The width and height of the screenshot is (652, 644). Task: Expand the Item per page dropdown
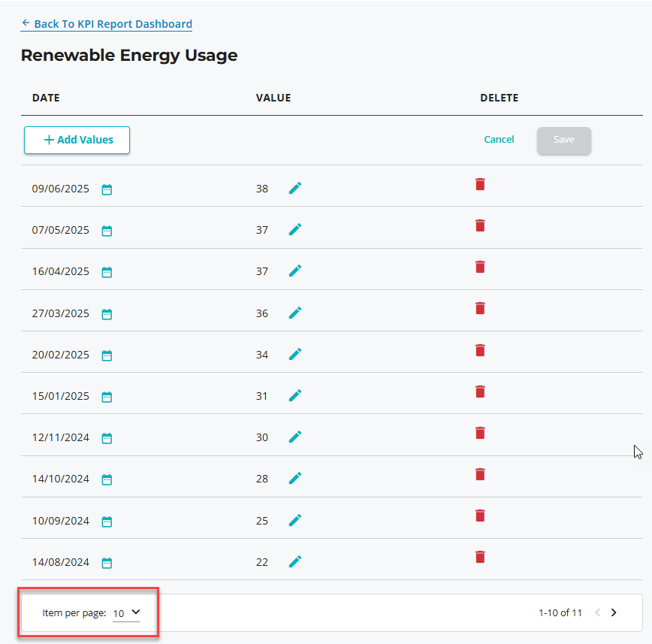tap(127, 613)
